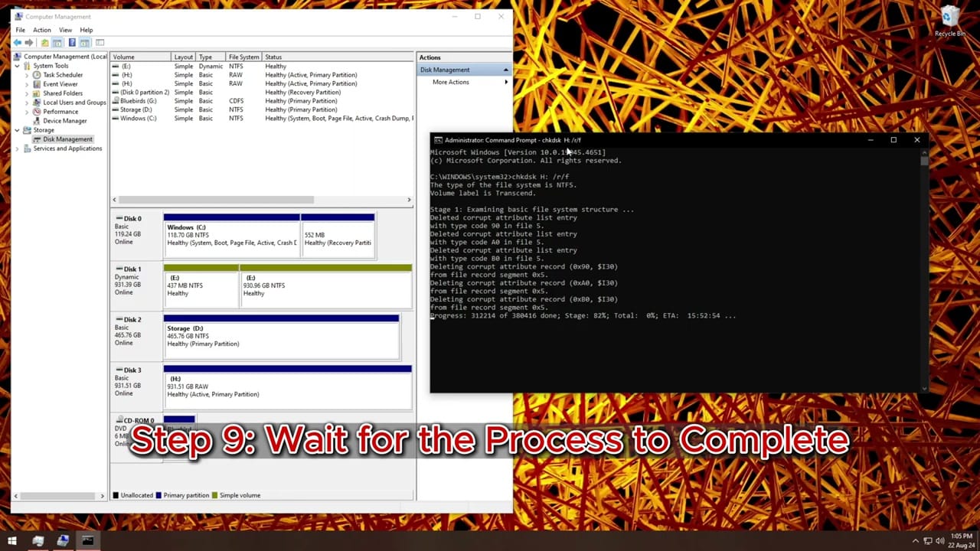Click the Disk Management tree icon
Image resolution: width=980 pixels, height=551 pixels.
tap(37, 139)
